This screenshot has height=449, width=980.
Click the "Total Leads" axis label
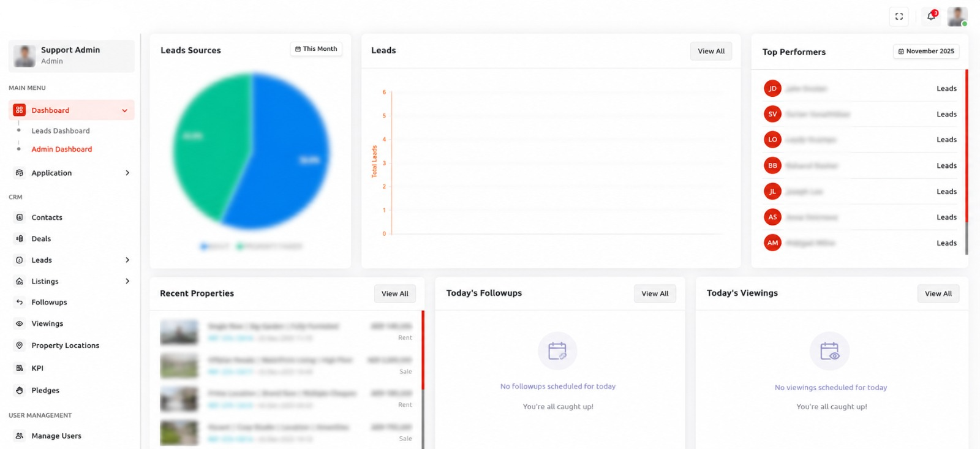click(x=374, y=162)
